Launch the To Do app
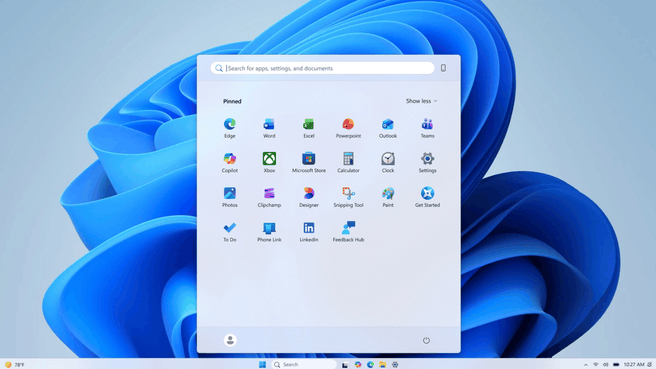The image size is (656, 369). click(230, 232)
